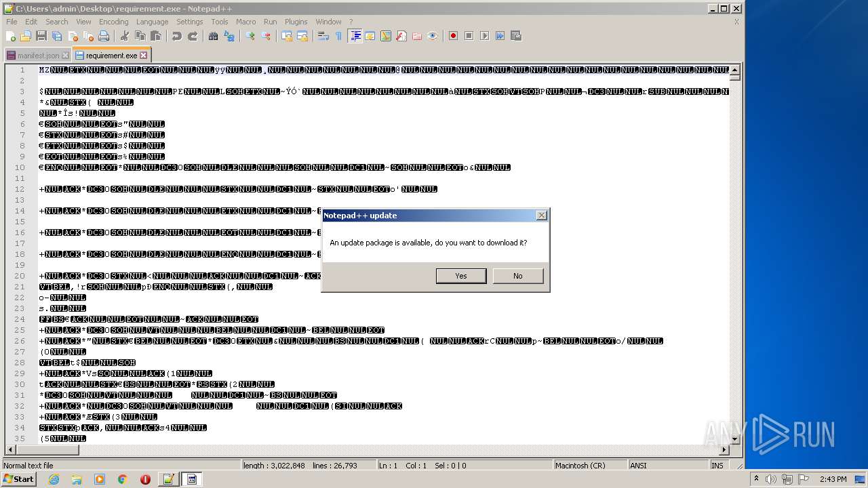Open the File menu
The width and height of the screenshot is (868, 488).
tap(12, 22)
